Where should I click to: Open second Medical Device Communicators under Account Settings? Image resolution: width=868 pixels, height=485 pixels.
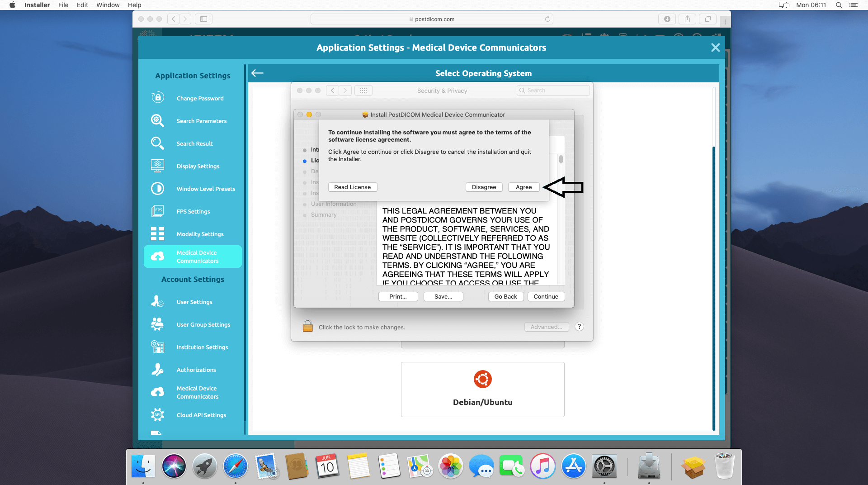tap(193, 392)
